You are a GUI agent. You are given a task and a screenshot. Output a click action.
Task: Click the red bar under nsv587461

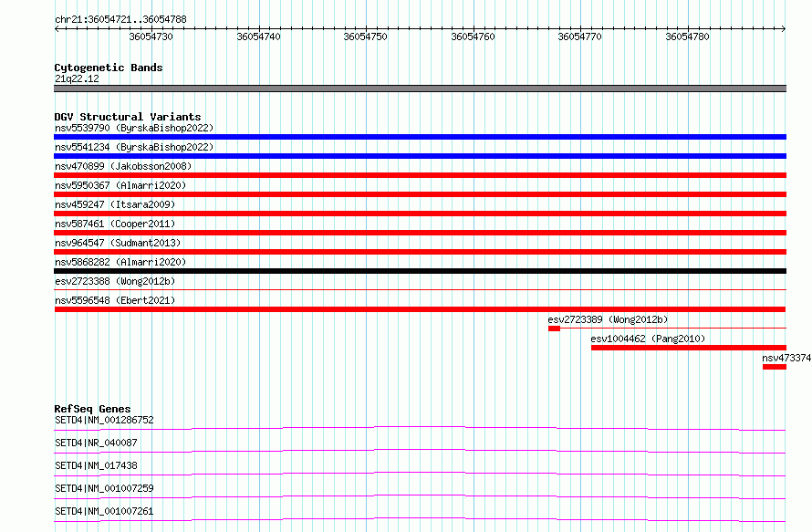tap(420, 233)
